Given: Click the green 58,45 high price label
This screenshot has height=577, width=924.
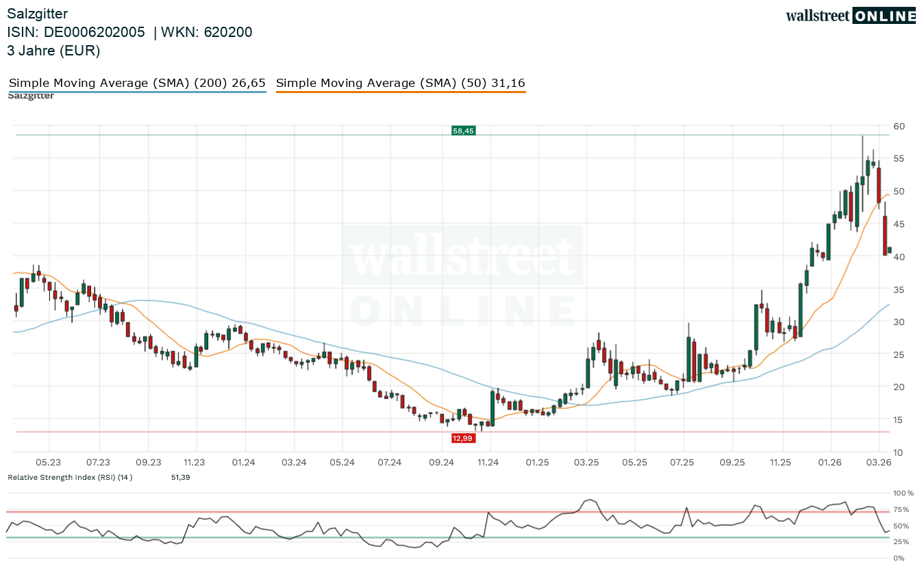Looking at the screenshot, I should (463, 131).
